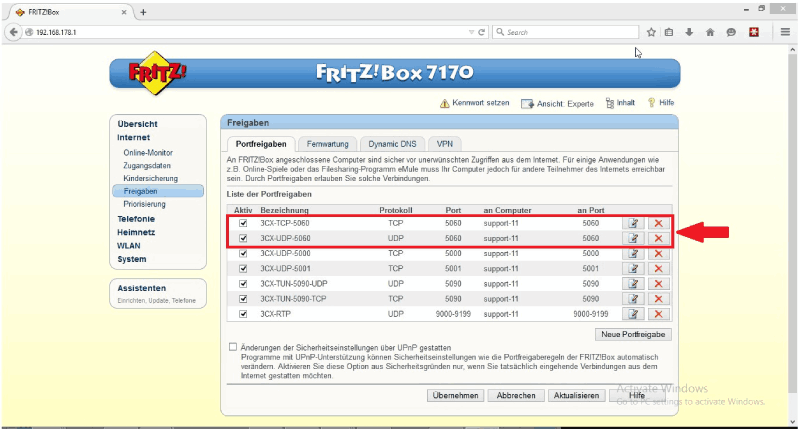Screen dimensions: 800x429
Task: Open Online-Monitor in the sidebar
Action: tap(148, 153)
